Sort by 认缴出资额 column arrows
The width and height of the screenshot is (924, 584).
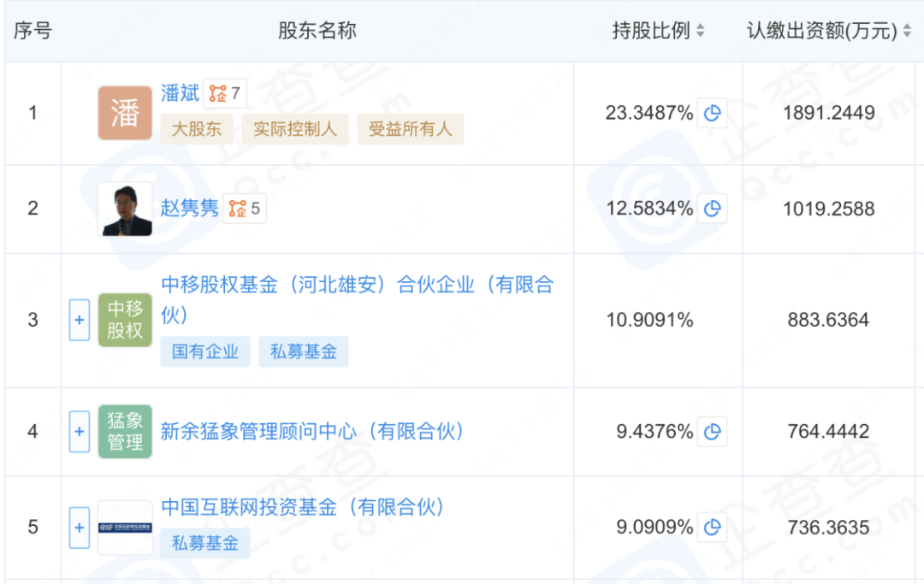[x=907, y=31]
